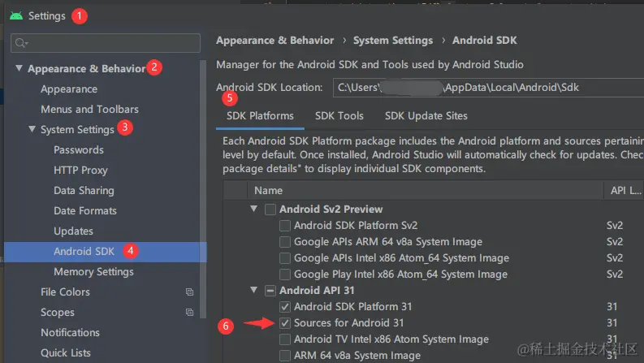Click the Android SDK breadcrumb
Screen dimensions: 644x363
pos(485,41)
